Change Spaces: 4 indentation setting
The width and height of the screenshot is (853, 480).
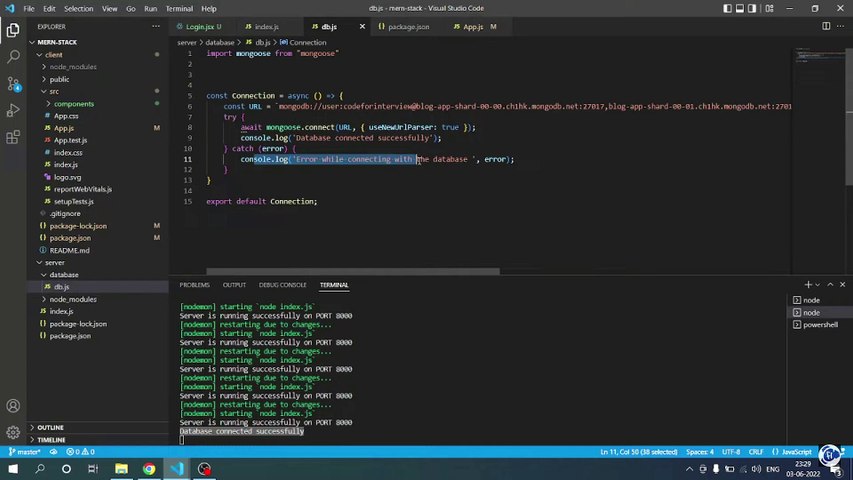click(700, 452)
